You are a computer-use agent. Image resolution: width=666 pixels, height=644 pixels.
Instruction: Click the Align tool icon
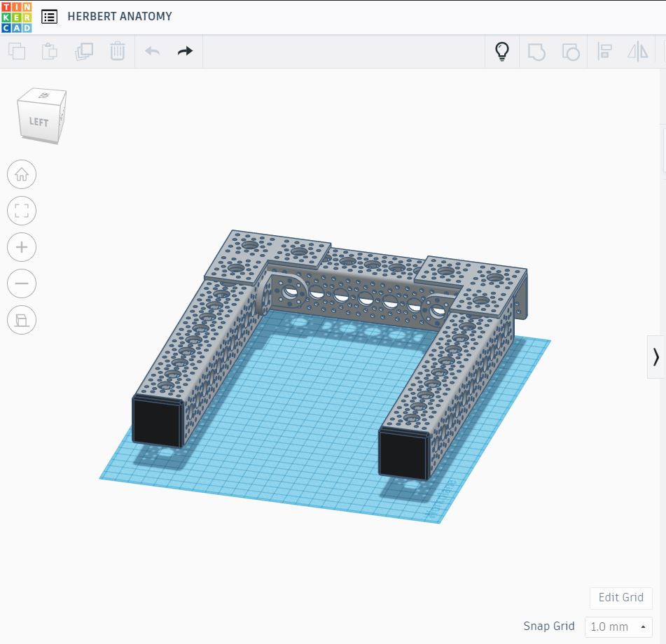point(604,52)
